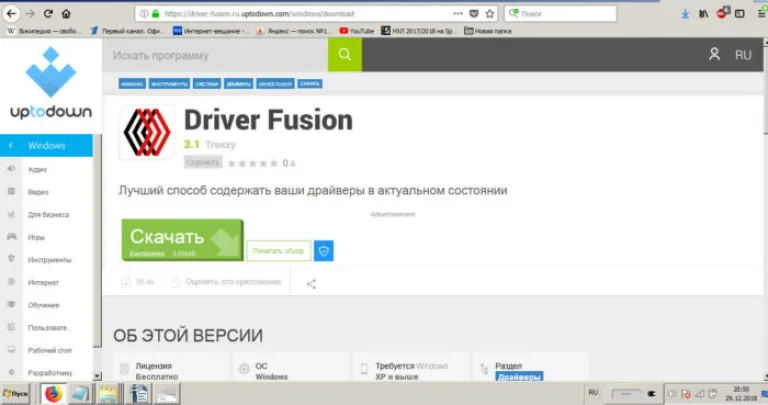Open the "Первый канал" bookmark
Screen dimensions: 768x405
coord(127,31)
